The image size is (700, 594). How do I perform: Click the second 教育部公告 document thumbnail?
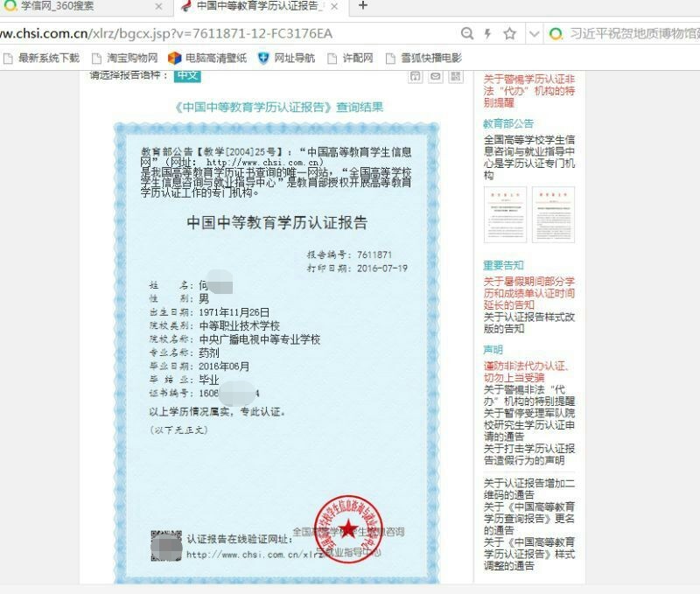click(553, 214)
